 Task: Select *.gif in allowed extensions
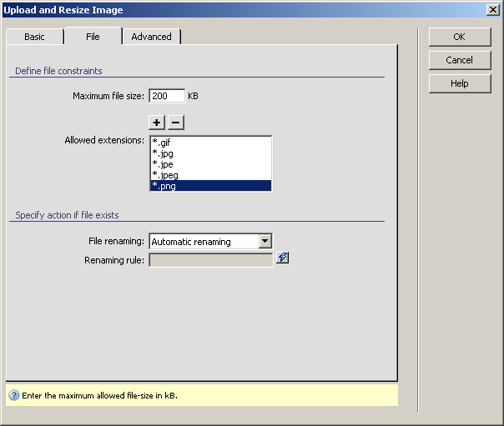pos(210,143)
